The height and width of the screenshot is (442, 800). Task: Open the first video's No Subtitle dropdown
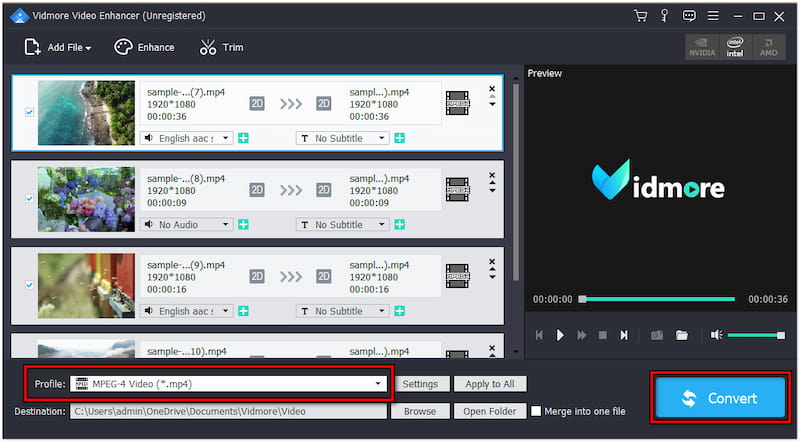click(342, 138)
